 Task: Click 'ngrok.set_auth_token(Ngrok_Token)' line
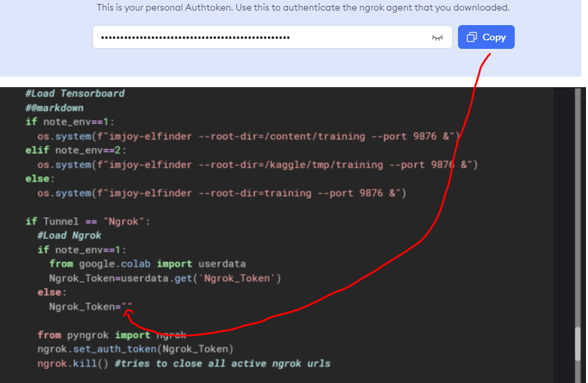(135, 349)
